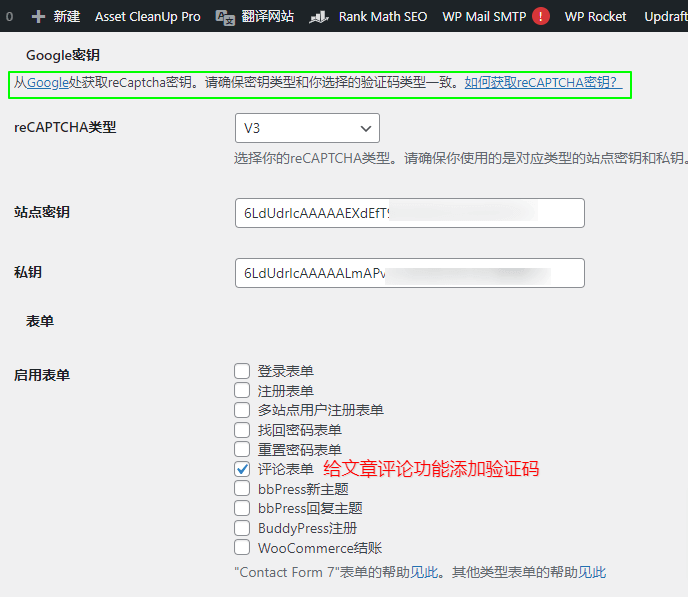Click the 表单 section heading

tap(40, 321)
